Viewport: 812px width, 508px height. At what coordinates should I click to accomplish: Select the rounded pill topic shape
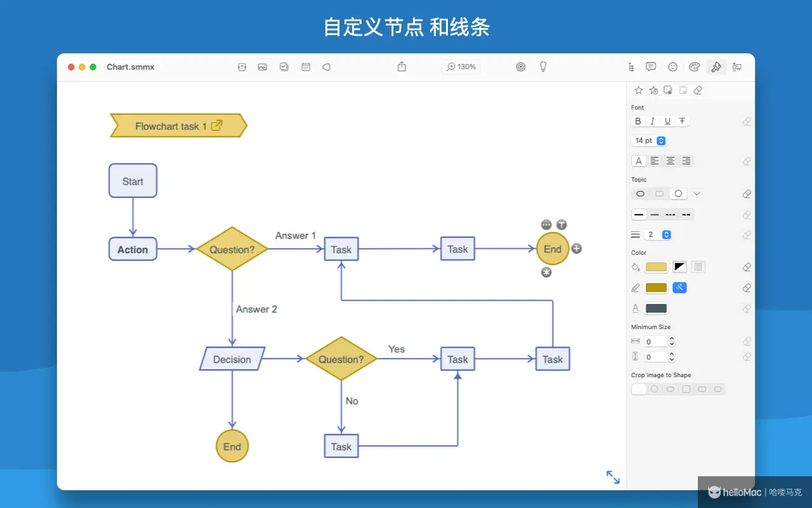coord(640,194)
